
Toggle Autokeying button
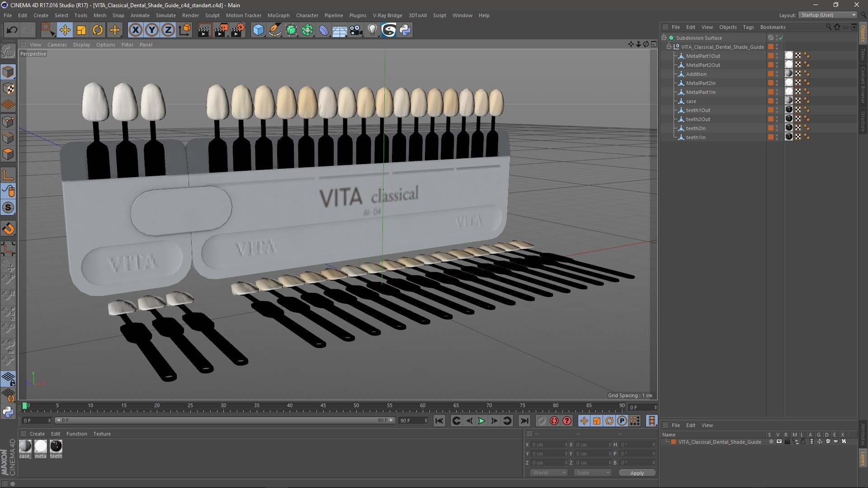tap(554, 421)
